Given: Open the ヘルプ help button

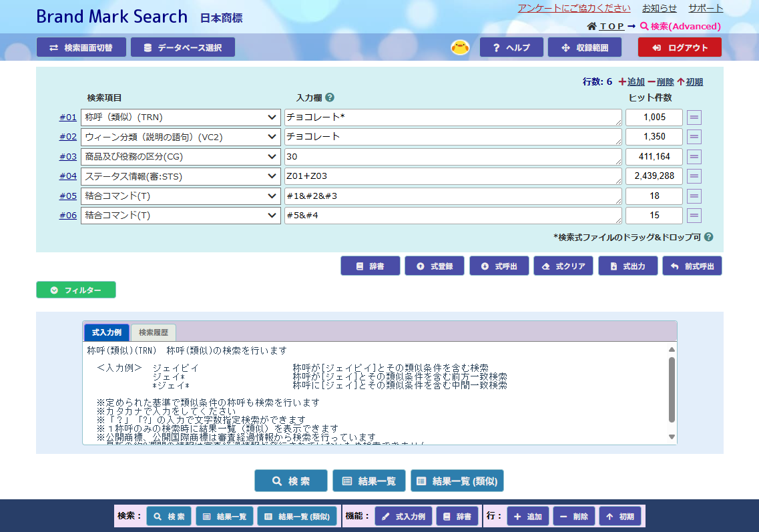Looking at the screenshot, I should tap(511, 47).
